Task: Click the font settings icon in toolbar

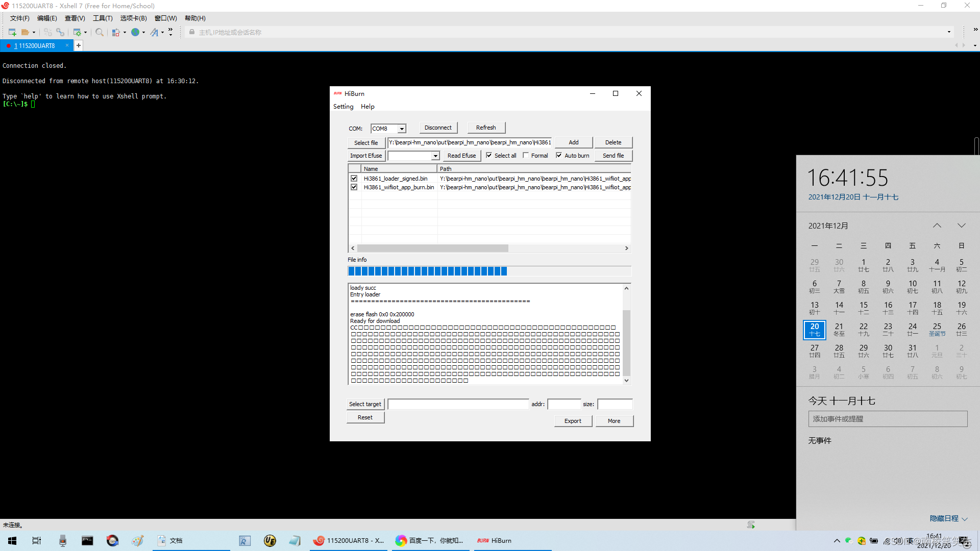Action: click(154, 32)
